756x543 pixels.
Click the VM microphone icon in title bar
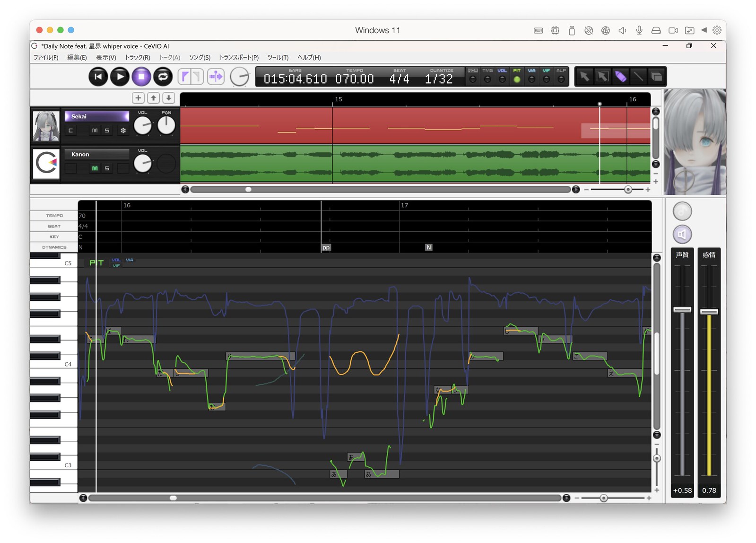pyautogui.click(x=639, y=30)
